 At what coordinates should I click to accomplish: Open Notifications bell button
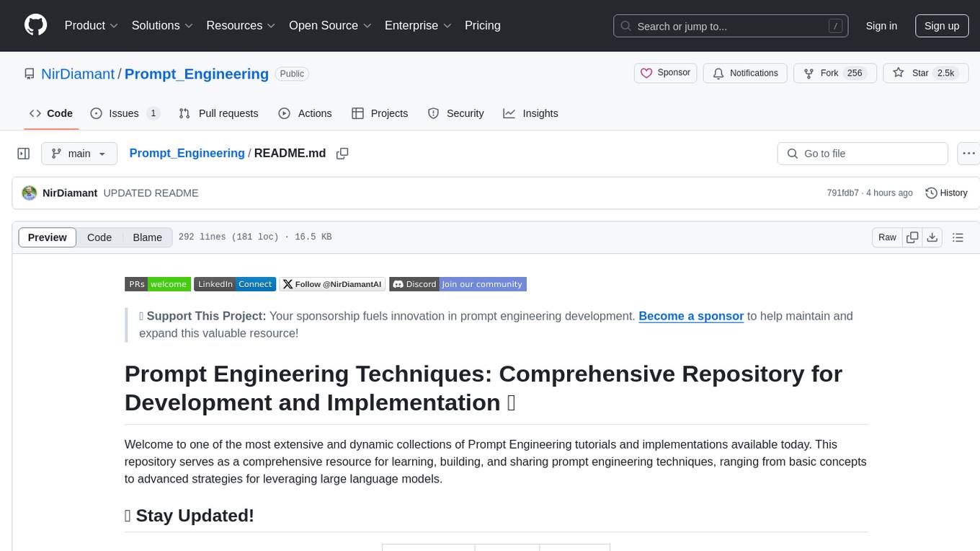click(745, 73)
